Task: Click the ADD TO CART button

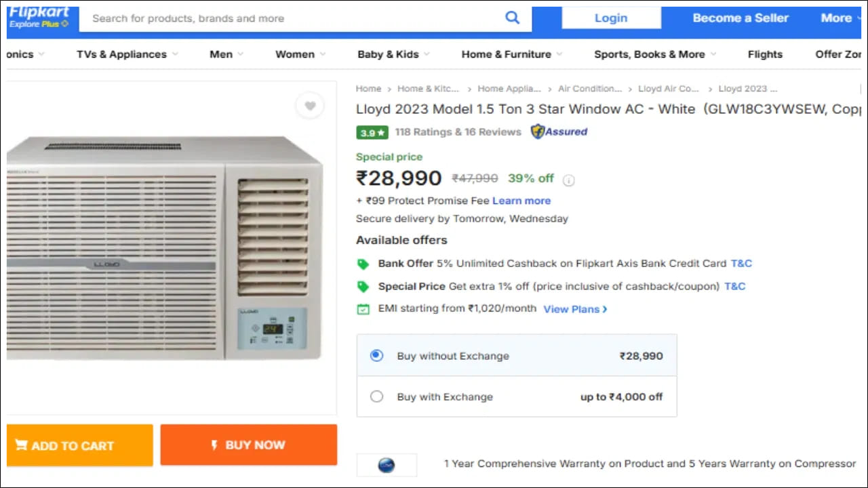Action: coord(80,445)
